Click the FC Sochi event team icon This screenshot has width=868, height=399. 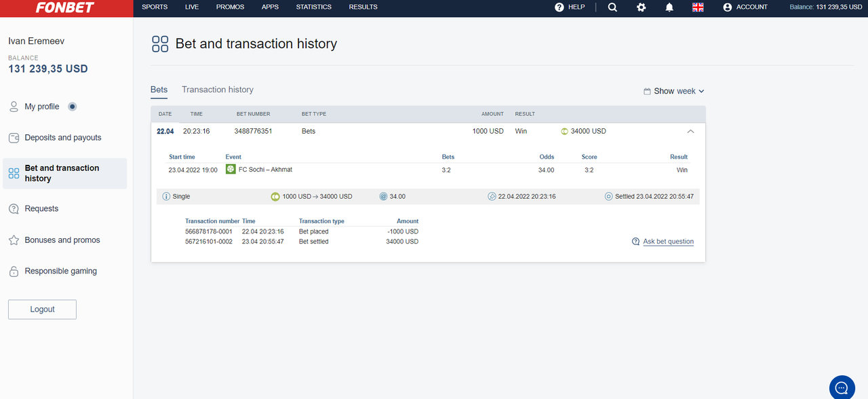coord(231,169)
